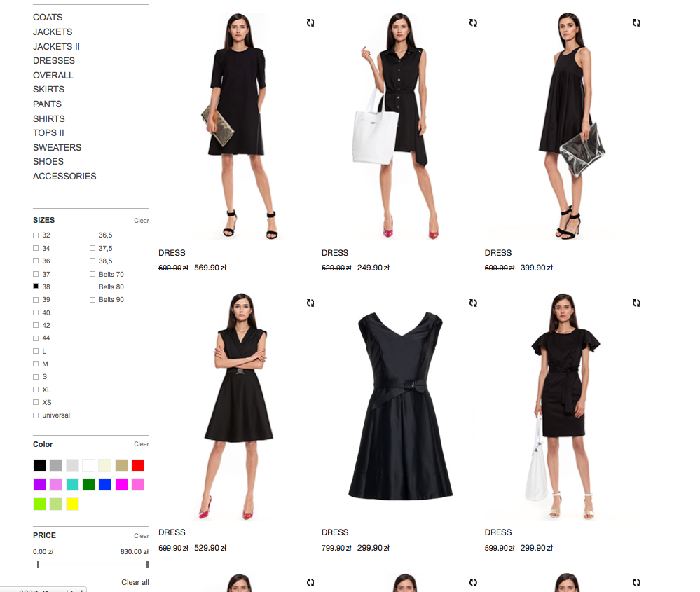Screen dimensions: 700x592
Task: Clear the SIZES filter
Action: point(142,221)
